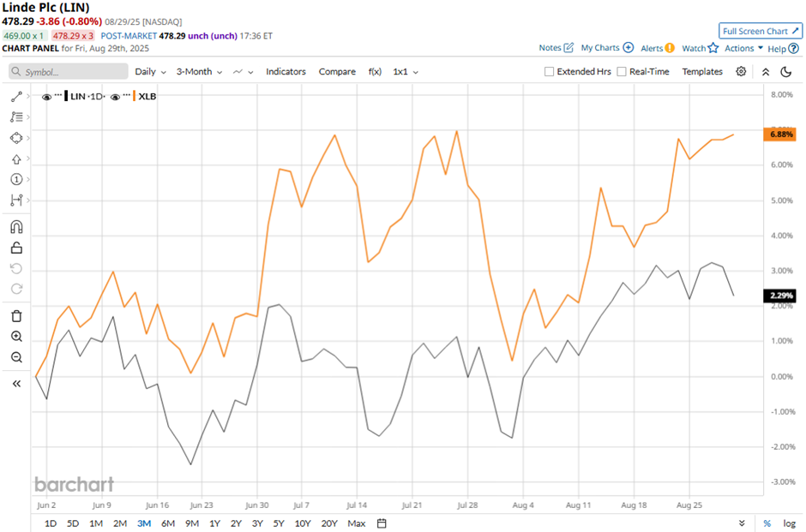Click the Symbol search field

point(69,71)
